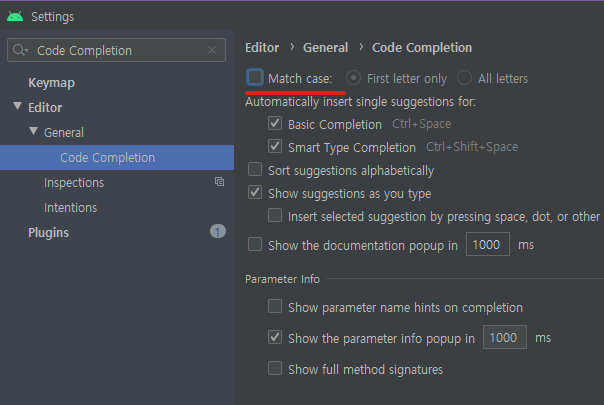The height and width of the screenshot is (405, 604).
Task: Focus the settings search input field
Action: coord(116,50)
